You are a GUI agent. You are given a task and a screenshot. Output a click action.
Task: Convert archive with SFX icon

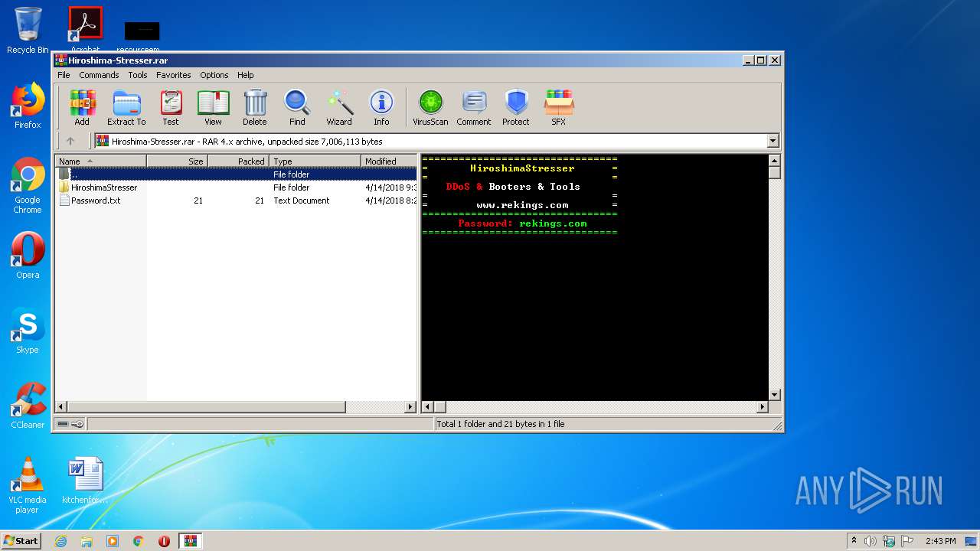pos(559,107)
